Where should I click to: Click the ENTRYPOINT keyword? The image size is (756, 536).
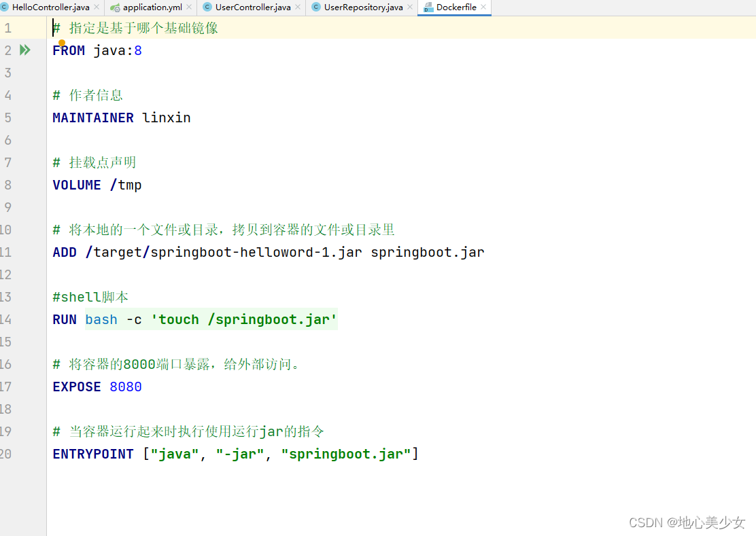pyautogui.click(x=93, y=454)
